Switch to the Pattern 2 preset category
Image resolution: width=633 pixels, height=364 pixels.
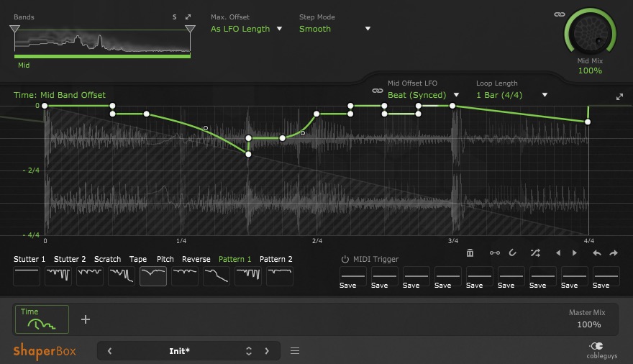coord(276,259)
